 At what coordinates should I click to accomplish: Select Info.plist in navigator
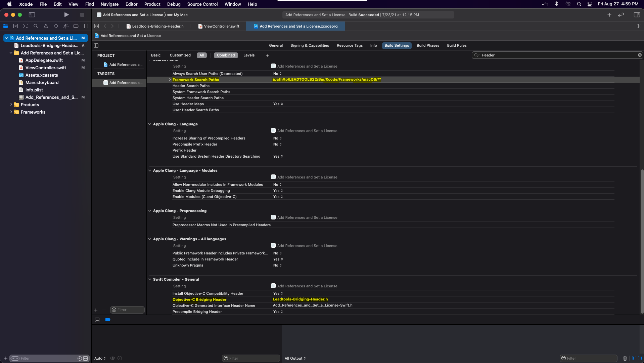pos(34,90)
